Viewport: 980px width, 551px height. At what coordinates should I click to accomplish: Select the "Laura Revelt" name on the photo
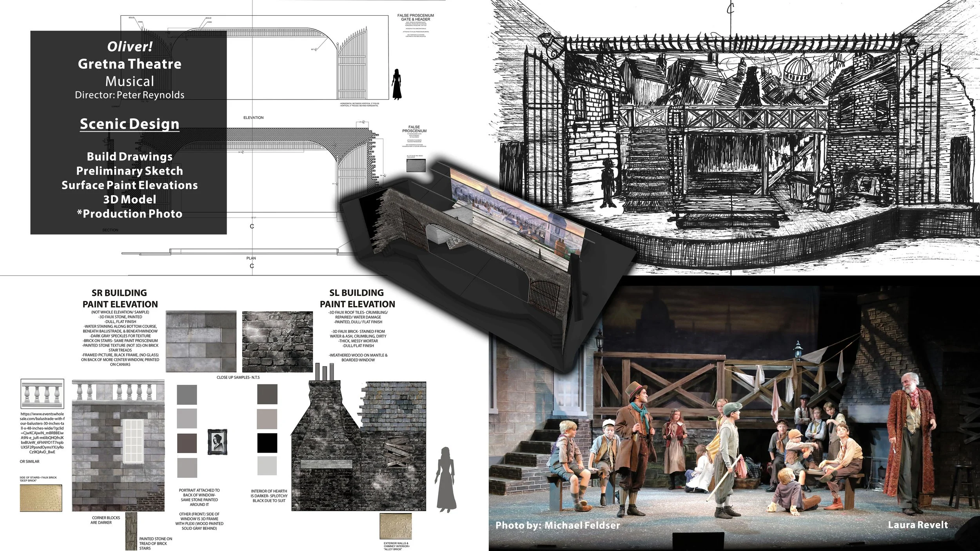point(918,525)
